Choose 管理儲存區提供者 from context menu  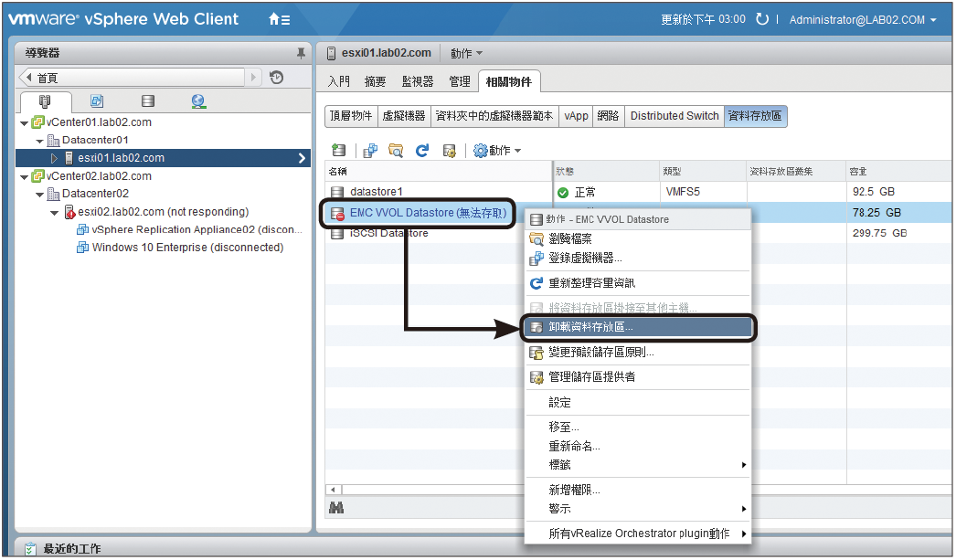click(638, 377)
